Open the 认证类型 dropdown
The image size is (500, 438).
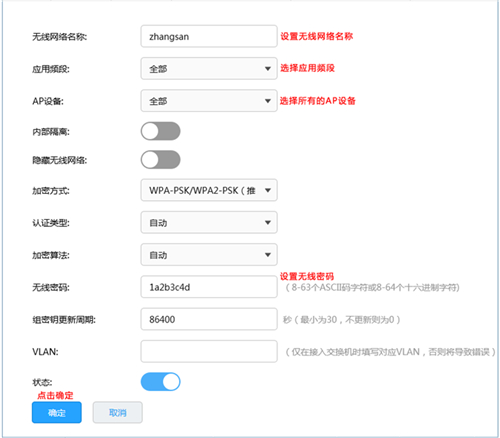point(209,222)
